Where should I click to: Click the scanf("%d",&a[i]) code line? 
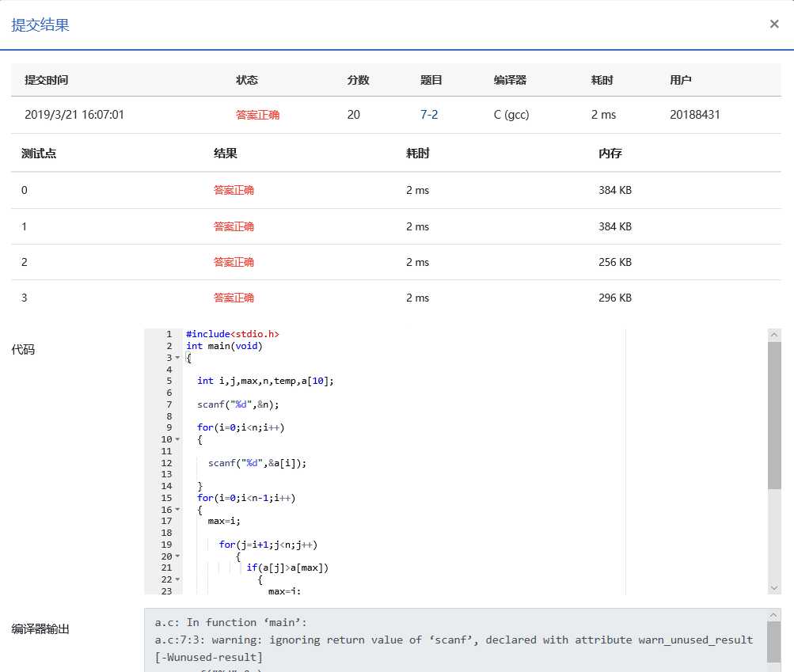(257, 463)
